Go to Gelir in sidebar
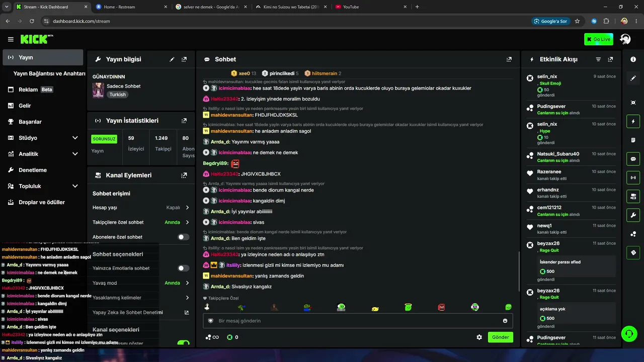Viewport: 644px width, 362px height. [43, 106]
